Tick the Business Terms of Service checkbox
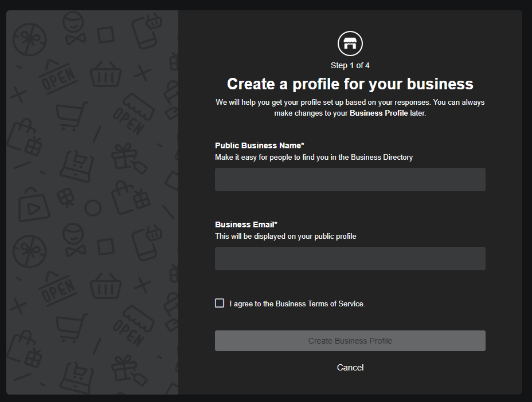 coord(220,303)
